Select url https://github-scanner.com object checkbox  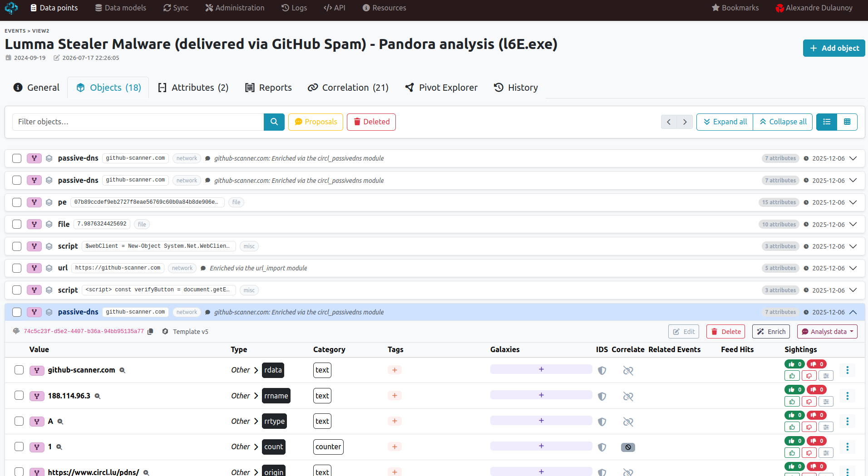click(x=17, y=268)
